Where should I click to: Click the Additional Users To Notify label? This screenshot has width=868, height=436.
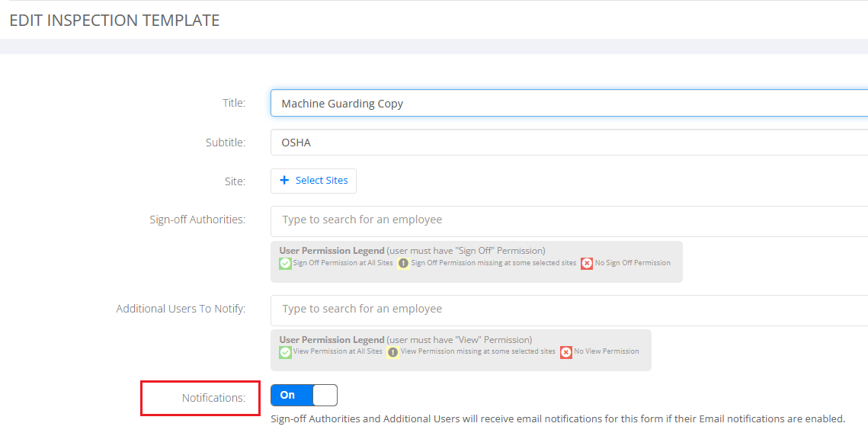181,309
